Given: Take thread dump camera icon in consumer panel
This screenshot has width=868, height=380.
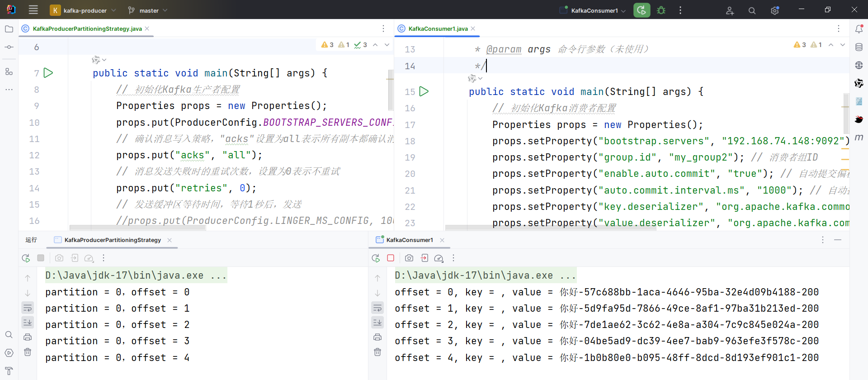Looking at the screenshot, I should [409, 258].
